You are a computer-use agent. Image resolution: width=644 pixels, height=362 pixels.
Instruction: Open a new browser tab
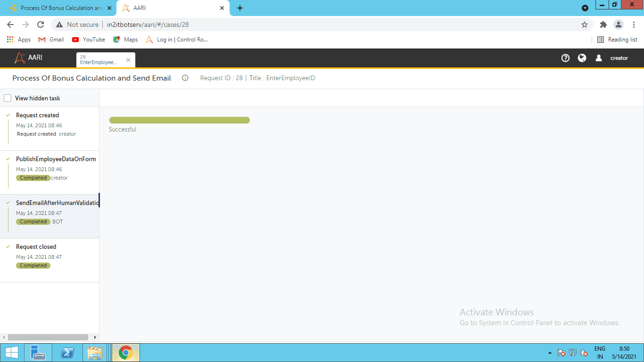coord(240,8)
